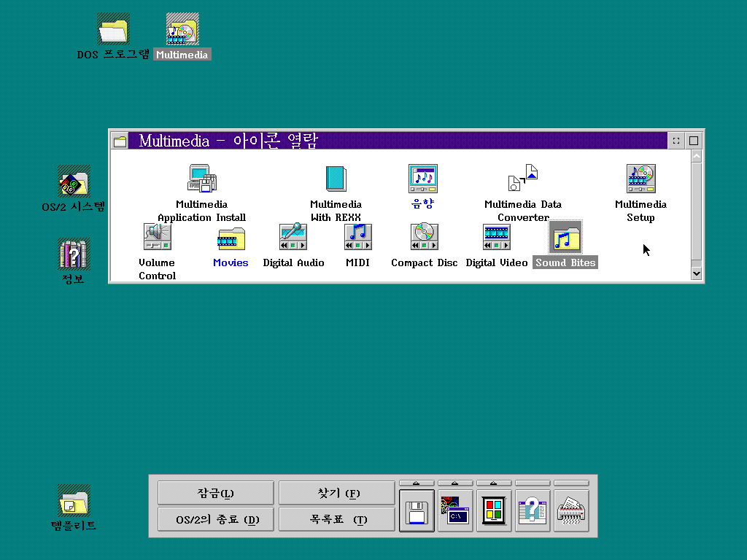Launch the MIDI player icon
The width and height of the screenshot is (747, 560).
pyautogui.click(x=357, y=237)
